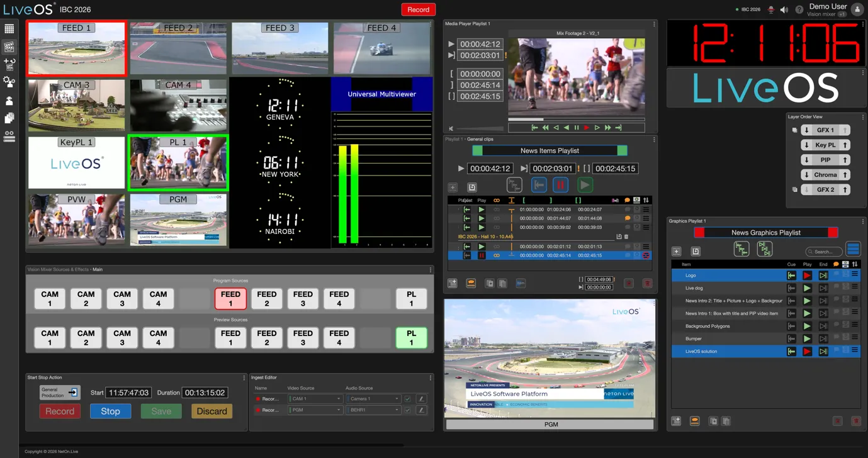The width and height of the screenshot is (868, 458).
Task: Open the grid layout icon in left sidebar
Action: 9,29
